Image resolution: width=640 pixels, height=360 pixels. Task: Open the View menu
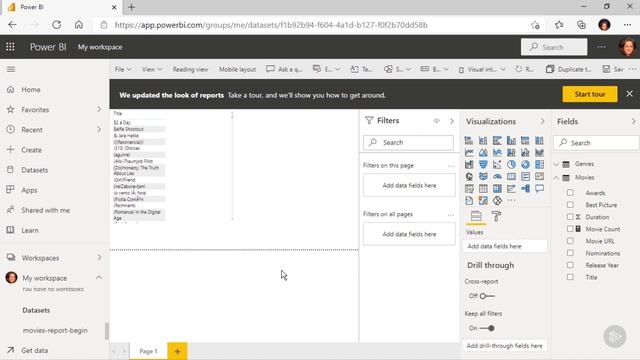152,69
